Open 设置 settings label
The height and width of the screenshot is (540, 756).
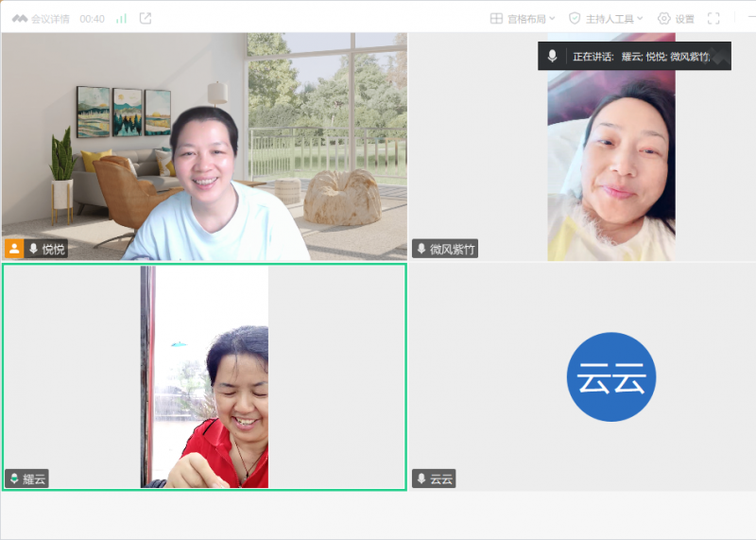pos(684,18)
